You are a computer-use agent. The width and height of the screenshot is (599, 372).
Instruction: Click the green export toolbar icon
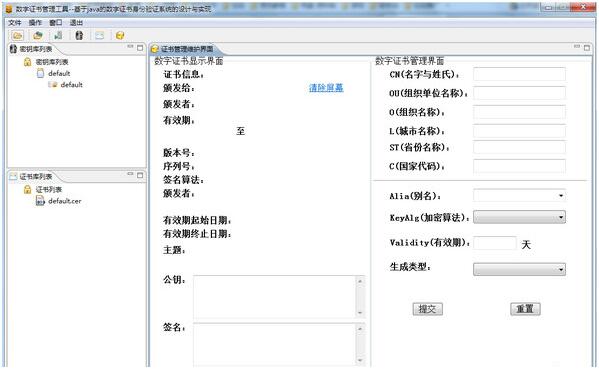58,36
